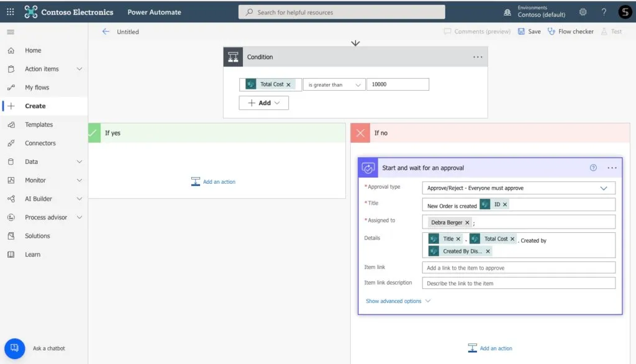Add an action in If no branch
This screenshot has height=364, width=636.
point(490,348)
